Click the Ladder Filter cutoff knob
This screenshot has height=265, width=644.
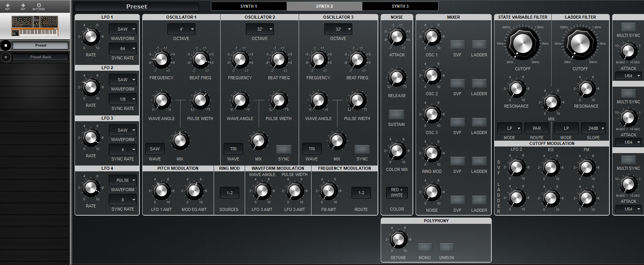coord(580,43)
